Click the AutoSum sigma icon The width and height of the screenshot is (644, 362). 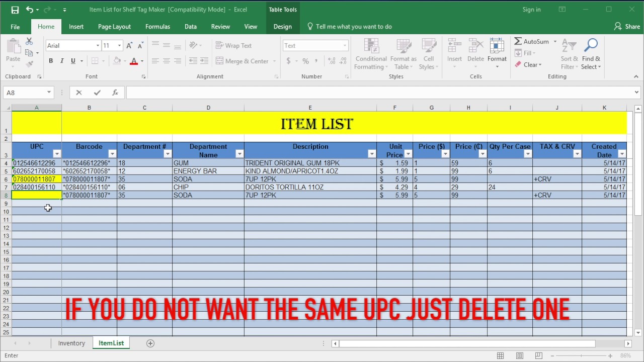(x=518, y=42)
